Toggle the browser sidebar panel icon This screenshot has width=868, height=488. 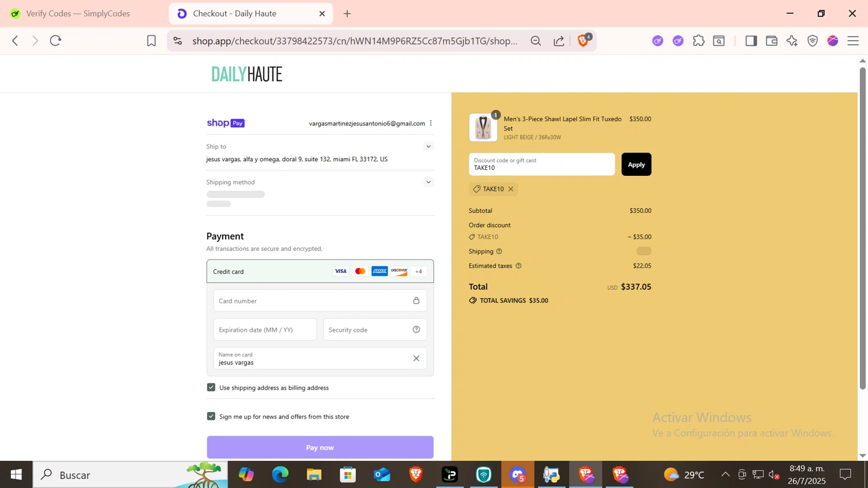click(751, 40)
